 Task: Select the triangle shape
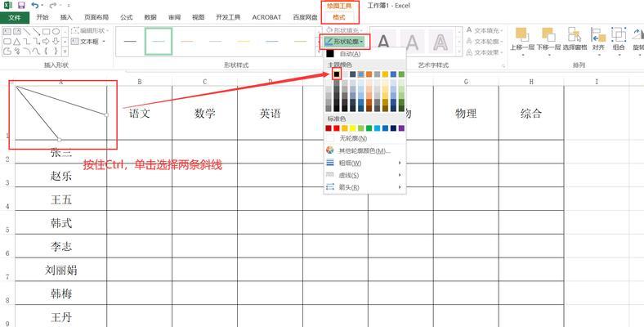17,42
